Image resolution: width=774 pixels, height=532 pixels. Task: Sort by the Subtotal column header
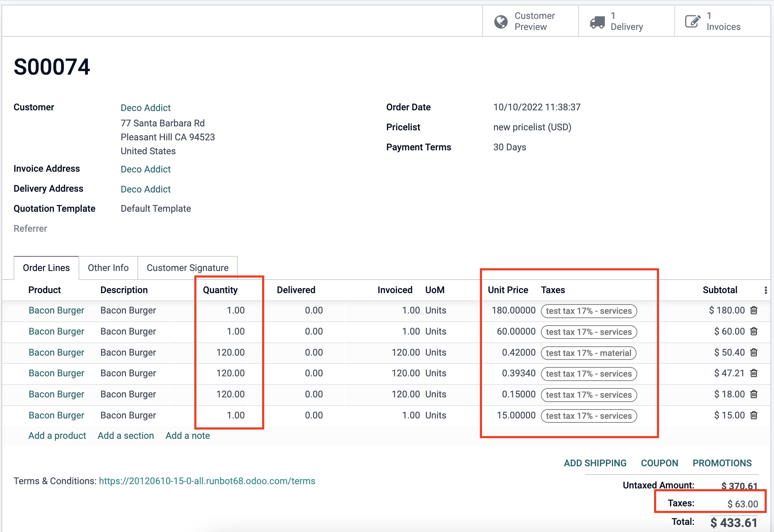[x=720, y=290]
